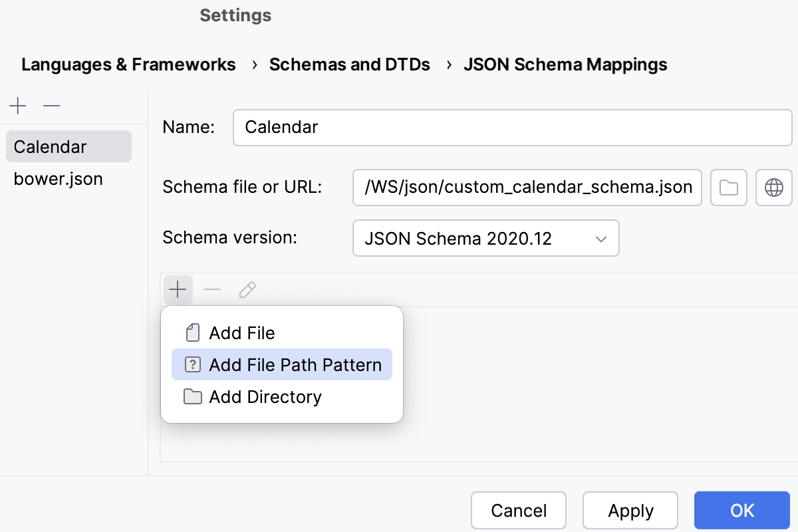Image resolution: width=798 pixels, height=532 pixels.
Task: Choose Add File Path Pattern menu item
Action: coord(295,365)
